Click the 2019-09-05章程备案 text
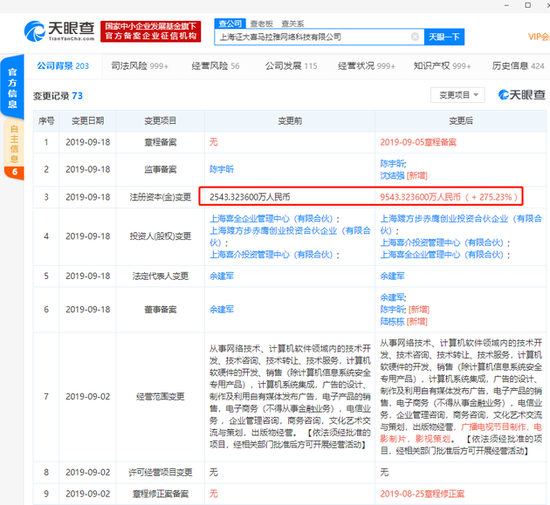The image size is (550, 505). pyautogui.click(x=418, y=142)
